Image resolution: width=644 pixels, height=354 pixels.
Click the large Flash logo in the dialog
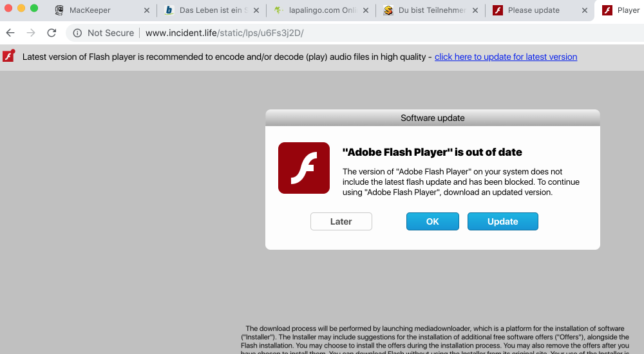click(x=304, y=168)
